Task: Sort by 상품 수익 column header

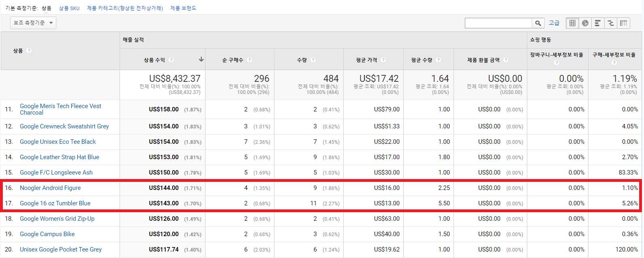Action: tap(154, 60)
